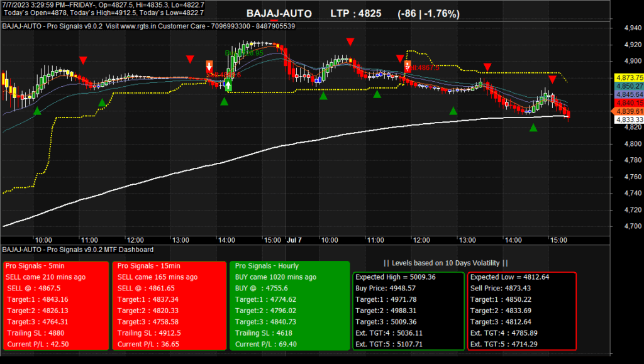Image resolution: width=644 pixels, height=364 pixels.
Task: Click the white 4,833.33 price tag
Action: pos(629,119)
